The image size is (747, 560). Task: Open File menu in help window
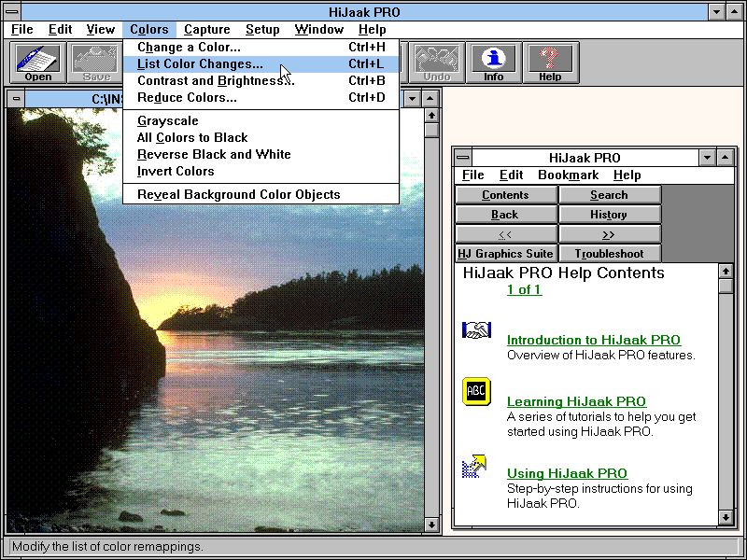[473, 175]
